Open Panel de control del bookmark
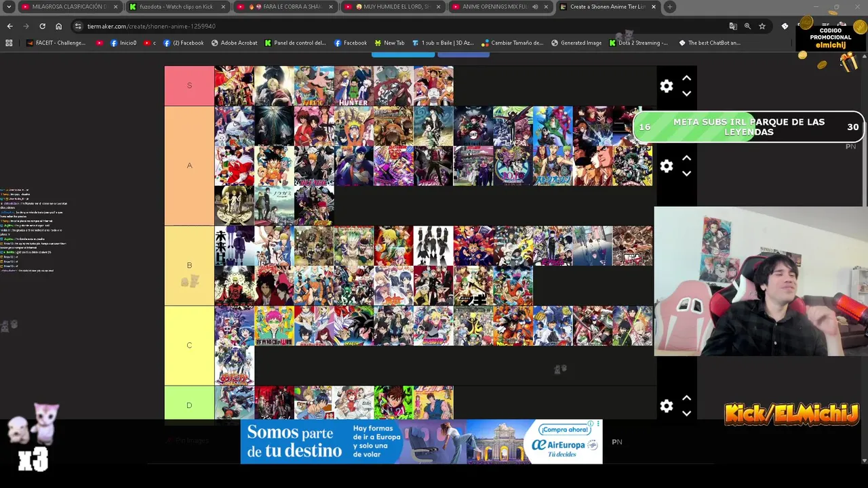868x488 pixels. [296, 43]
